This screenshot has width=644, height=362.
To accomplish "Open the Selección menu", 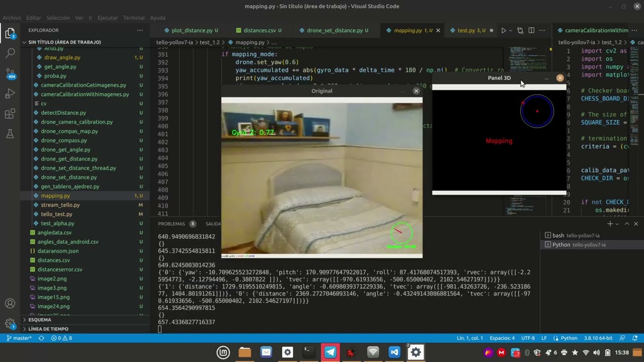I will [x=58, y=18].
